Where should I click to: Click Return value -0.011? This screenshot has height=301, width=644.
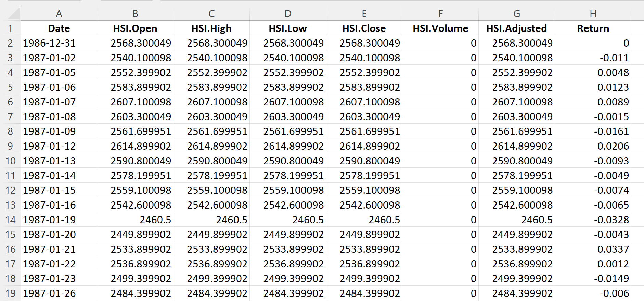593,58
